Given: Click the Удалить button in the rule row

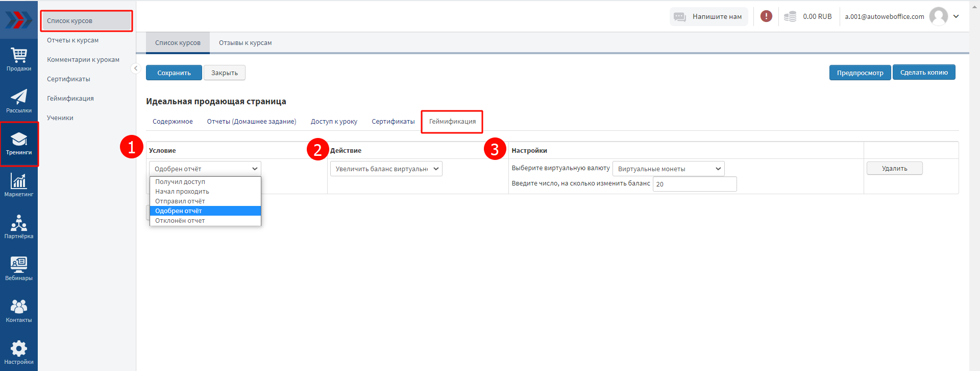Looking at the screenshot, I should (894, 168).
